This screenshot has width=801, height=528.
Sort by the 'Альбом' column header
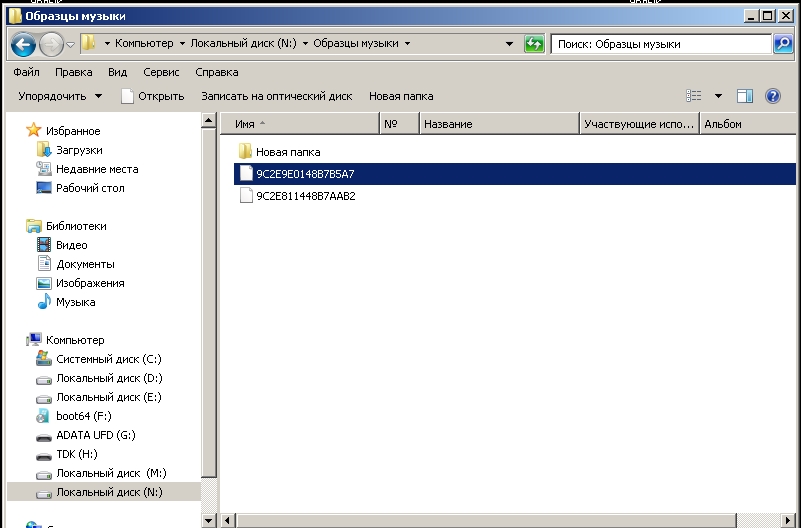coord(747,124)
